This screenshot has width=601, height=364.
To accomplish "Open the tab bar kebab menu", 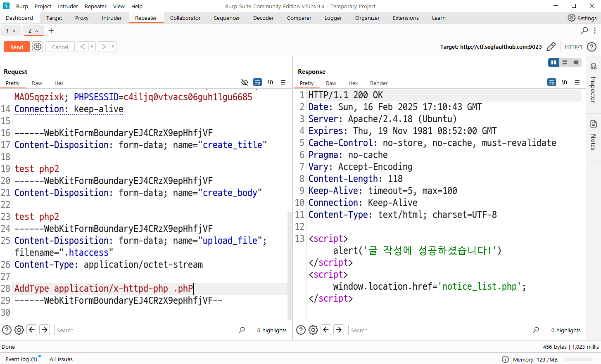I will 595,31.
